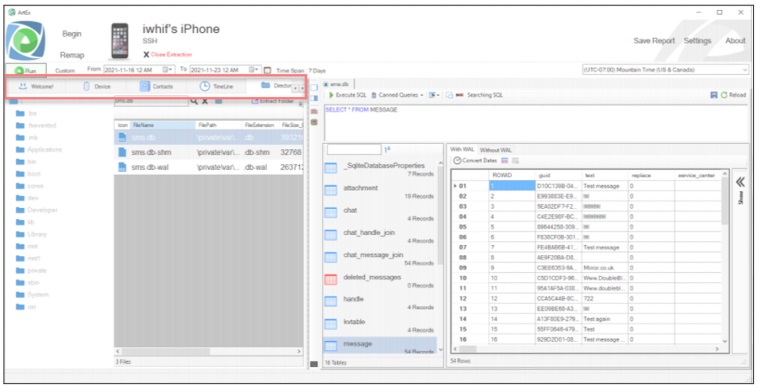The height and width of the screenshot is (387, 757).
Task: Select the Directory tab with folder icon
Action: coord(276,86)
